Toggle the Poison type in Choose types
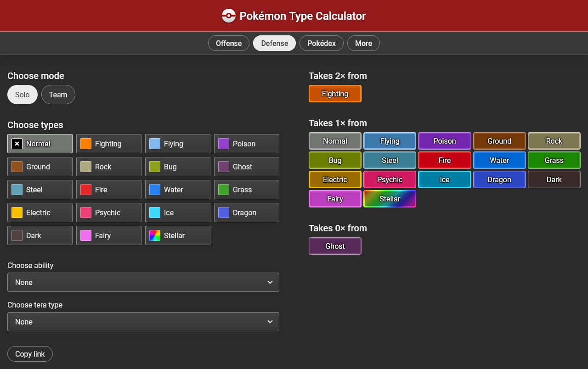The width and height of the screenshot is (588, 369). (x=247, y=144)
